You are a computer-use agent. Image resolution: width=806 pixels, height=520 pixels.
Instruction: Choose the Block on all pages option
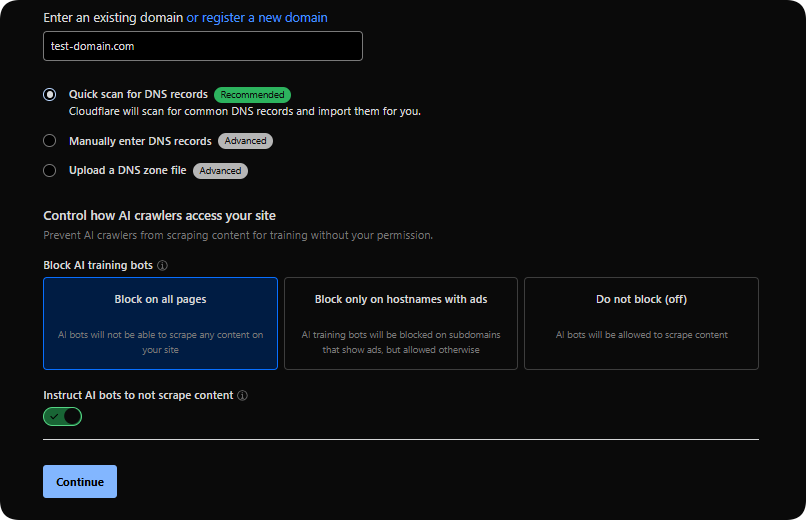(160, 323)
